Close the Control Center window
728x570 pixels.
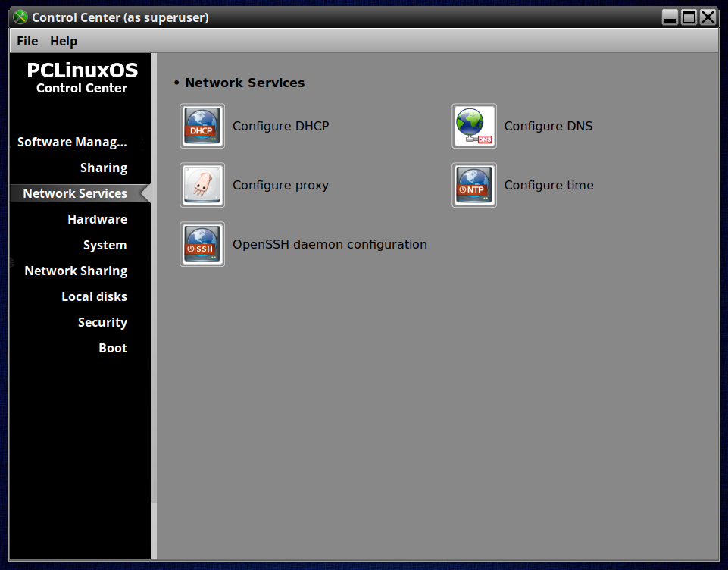pyautogui.click(x=708, y=17)
